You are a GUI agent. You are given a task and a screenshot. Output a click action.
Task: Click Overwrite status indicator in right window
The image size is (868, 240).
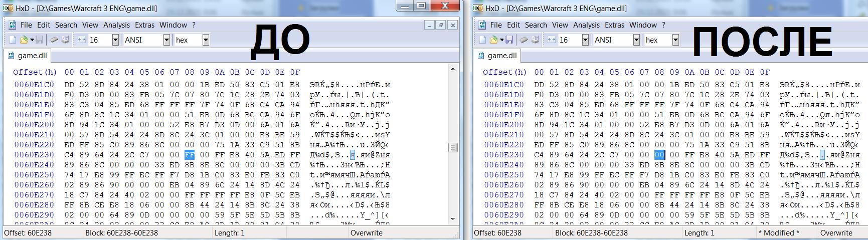[x=836, y=233]
